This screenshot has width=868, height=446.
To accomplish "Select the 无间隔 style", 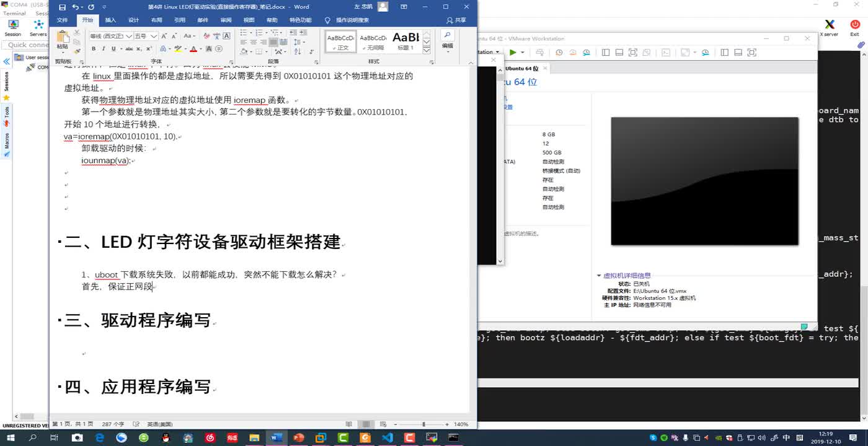I will [x=373, y=41].
